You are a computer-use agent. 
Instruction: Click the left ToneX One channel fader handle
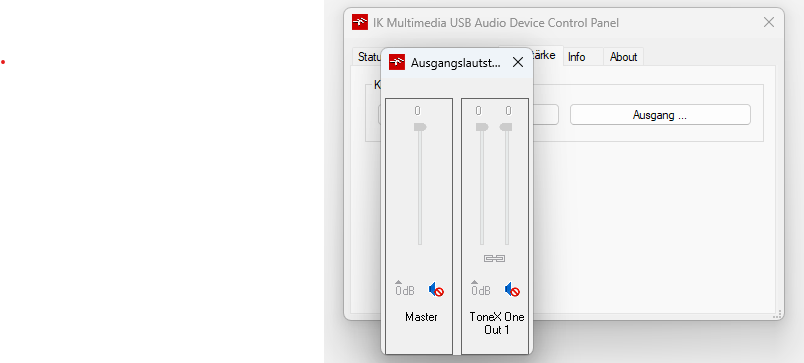pos(482,127)
